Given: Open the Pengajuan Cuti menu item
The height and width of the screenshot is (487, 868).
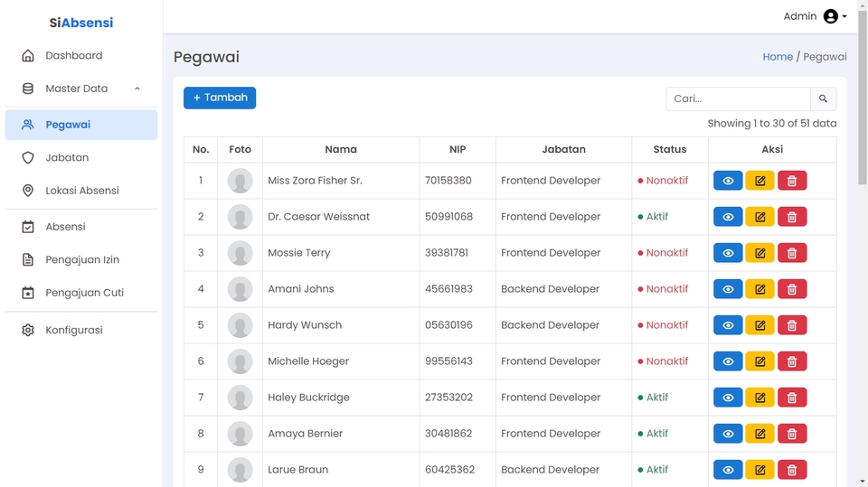Looking at the screenshot, I should coord(84,293).
